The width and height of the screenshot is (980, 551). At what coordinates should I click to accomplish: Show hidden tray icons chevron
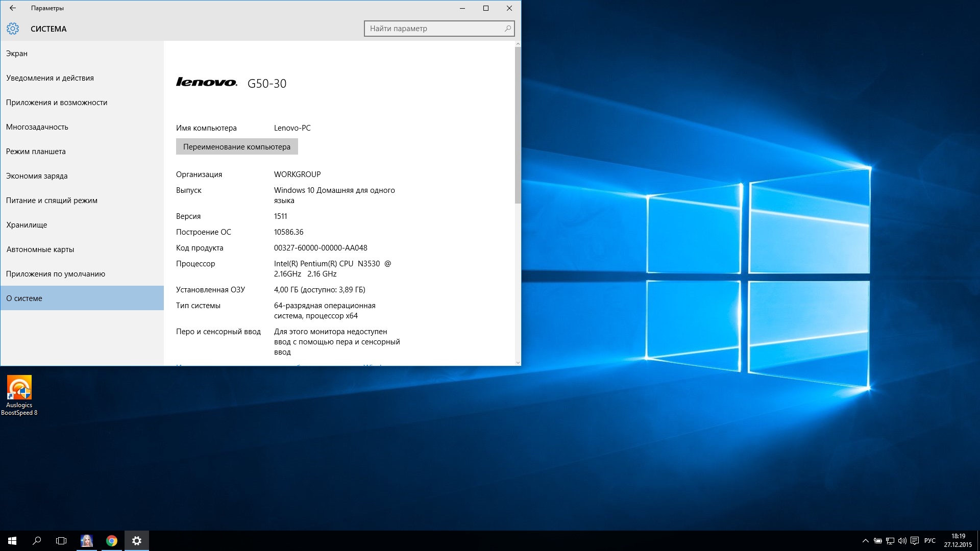(865, 541)
